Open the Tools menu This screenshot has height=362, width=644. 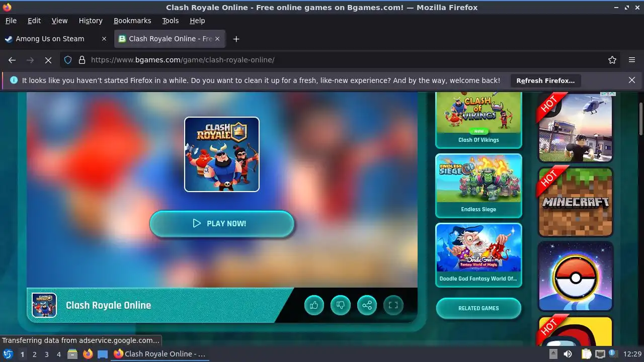[171, 21]
